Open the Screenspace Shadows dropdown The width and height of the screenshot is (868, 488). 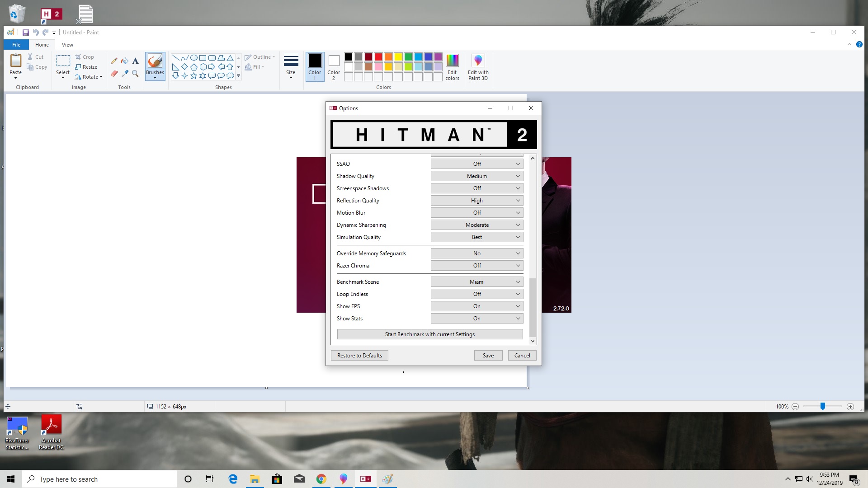(477, 188)
